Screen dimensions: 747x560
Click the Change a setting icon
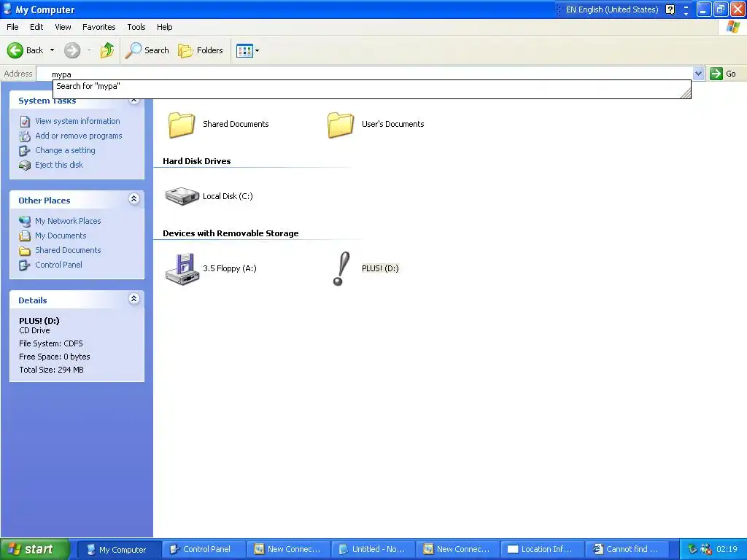25,150
